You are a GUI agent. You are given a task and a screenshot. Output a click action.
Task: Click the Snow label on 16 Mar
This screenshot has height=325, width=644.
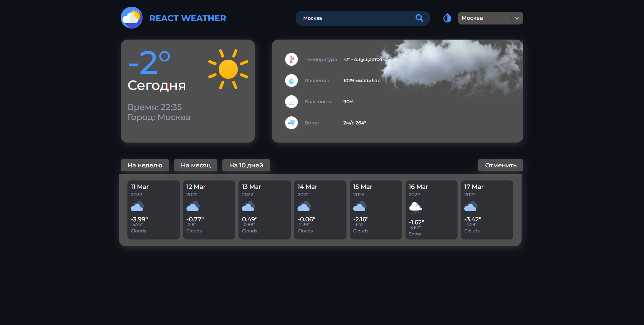[x=415, y=234]
